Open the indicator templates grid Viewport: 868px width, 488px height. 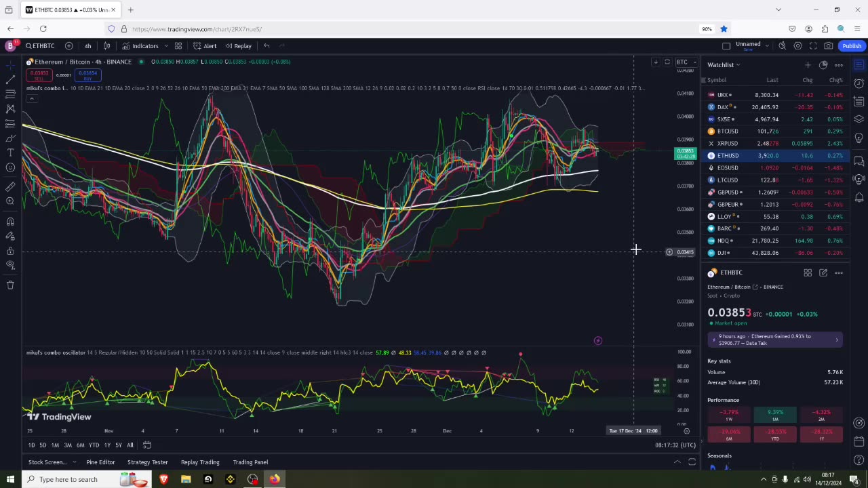point(178,46)
